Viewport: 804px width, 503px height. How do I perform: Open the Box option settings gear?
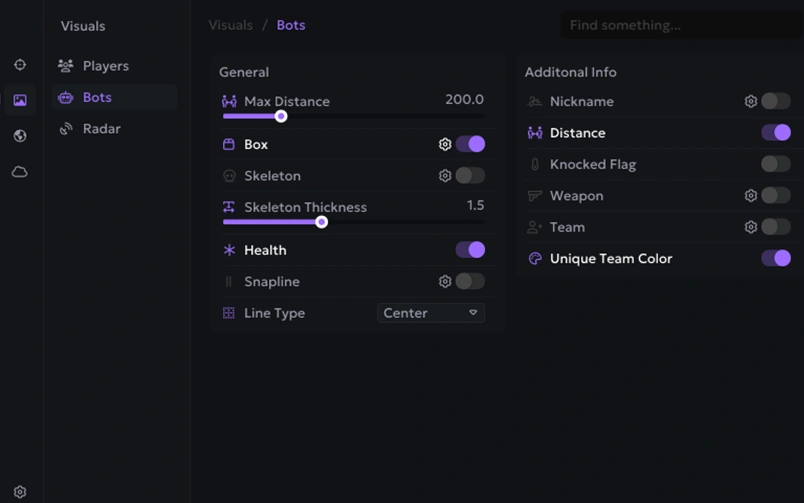[x=445, y=144]
